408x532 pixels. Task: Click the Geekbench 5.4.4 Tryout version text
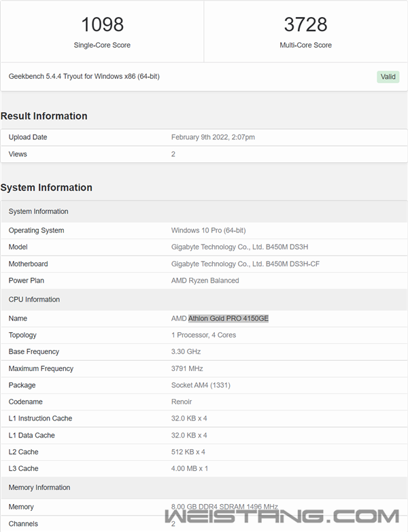[84, 77]
